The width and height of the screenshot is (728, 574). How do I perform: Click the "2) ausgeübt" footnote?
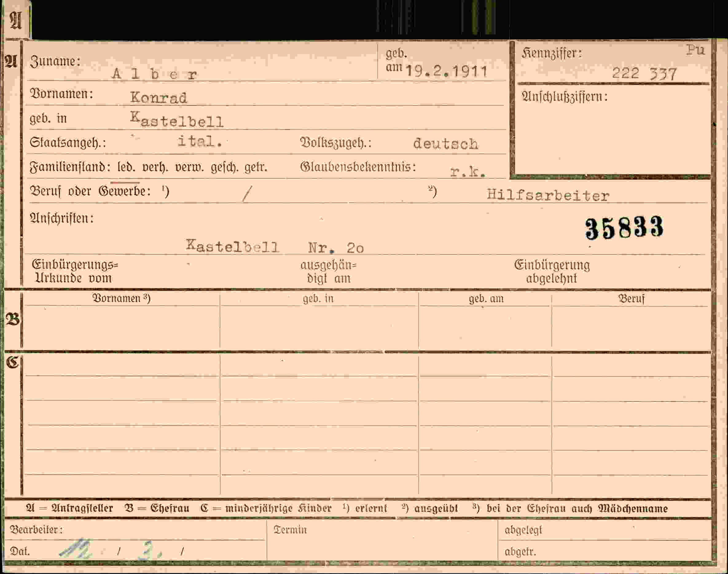tap(430, 509)
